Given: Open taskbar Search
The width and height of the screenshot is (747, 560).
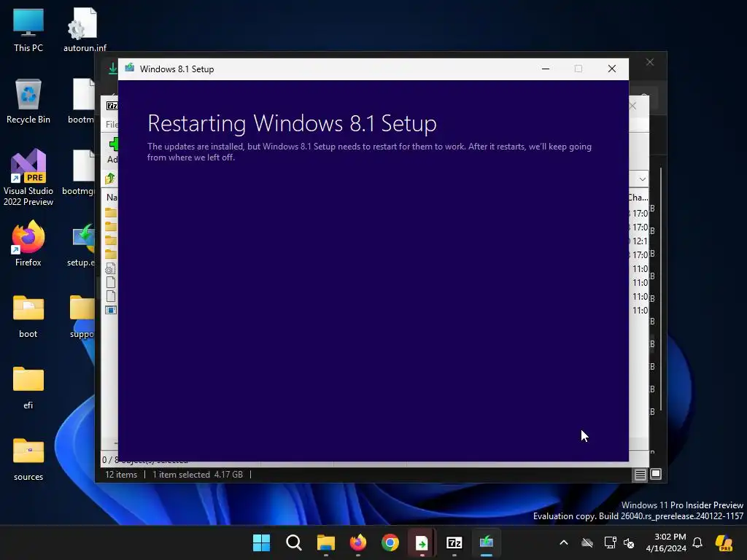Looking at the screenshot, I should coord(293,542).
